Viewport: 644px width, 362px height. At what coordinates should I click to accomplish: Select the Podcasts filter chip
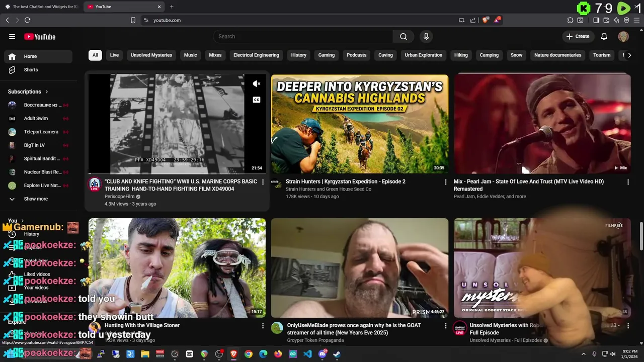coord(356,55)
